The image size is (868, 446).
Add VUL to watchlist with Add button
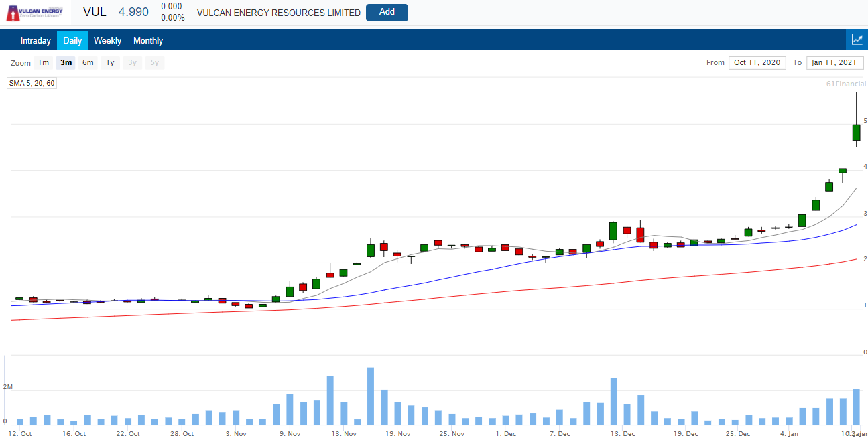click(x=387, y=12)
